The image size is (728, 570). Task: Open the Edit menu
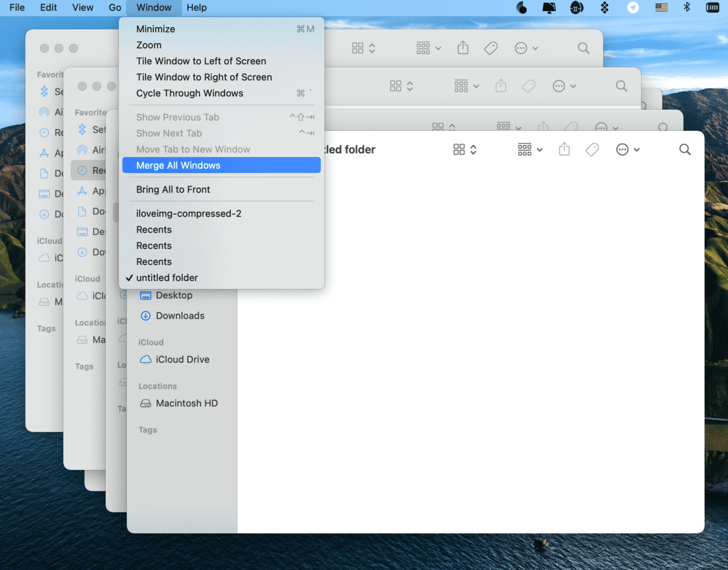48,8
